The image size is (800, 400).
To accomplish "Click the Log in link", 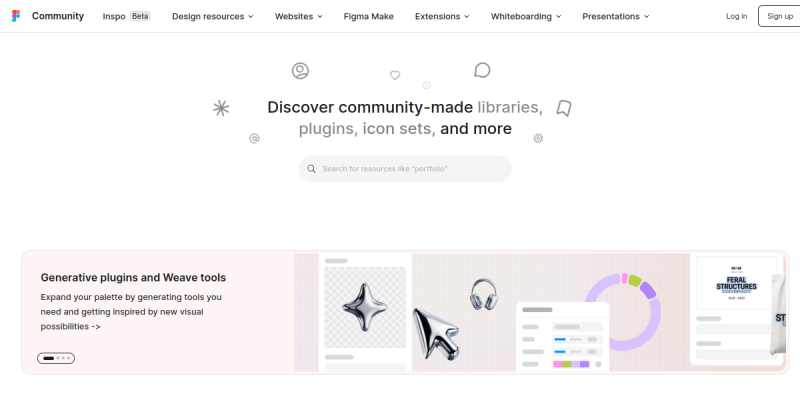I will coord(737,16).
